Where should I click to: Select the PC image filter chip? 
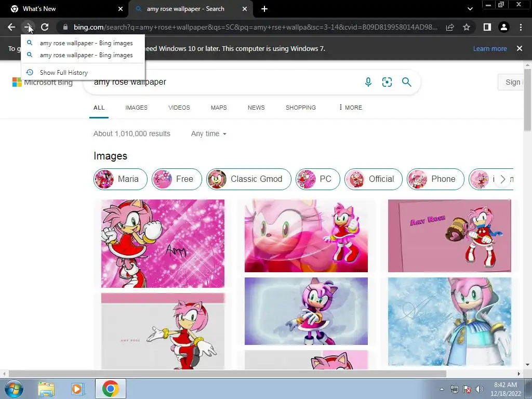click(x=317, y=179)
